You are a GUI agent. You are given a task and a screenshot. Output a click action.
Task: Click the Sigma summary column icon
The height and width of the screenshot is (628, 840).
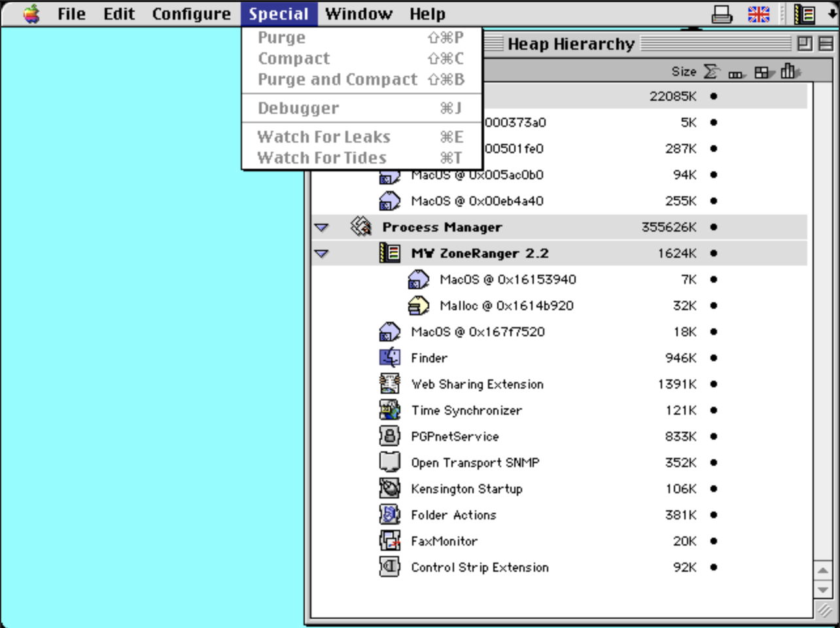coord(711,71)
